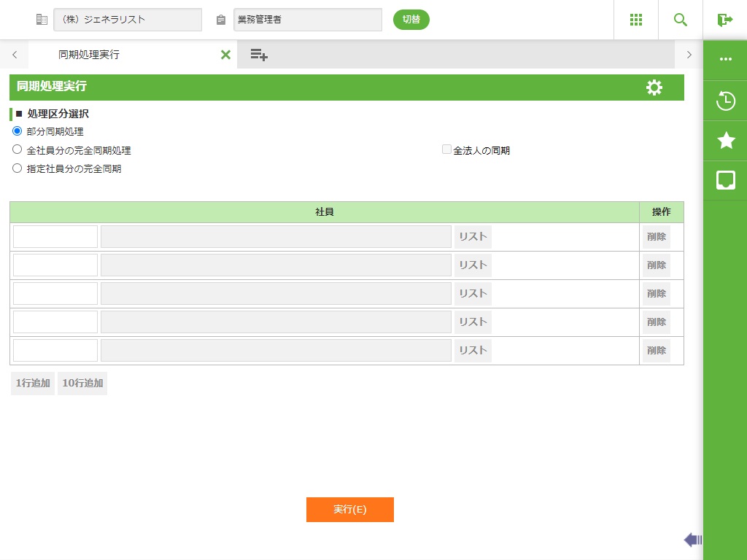Click the (株)ジェネラリスト company field
This screenshot has width=747, height=560.
(x=128, y=20)
